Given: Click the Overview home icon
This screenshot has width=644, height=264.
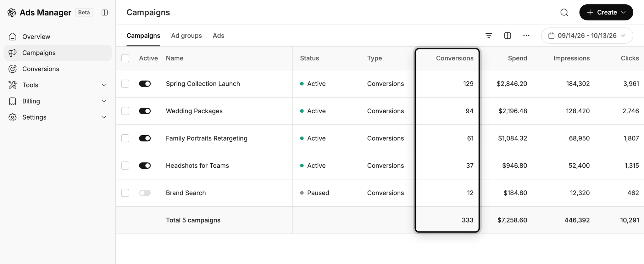Looking at the screenshot, I should click(13, 37).
